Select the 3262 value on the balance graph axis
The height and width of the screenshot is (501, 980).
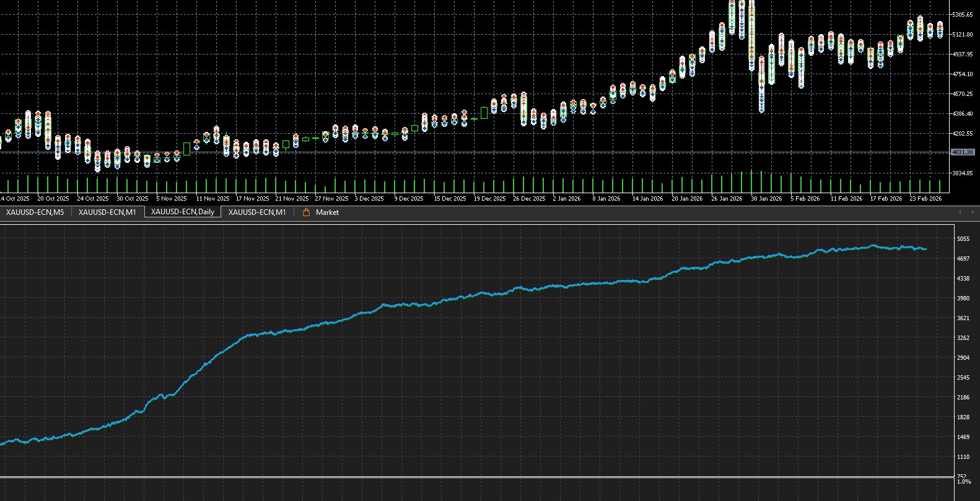point(963,338)
